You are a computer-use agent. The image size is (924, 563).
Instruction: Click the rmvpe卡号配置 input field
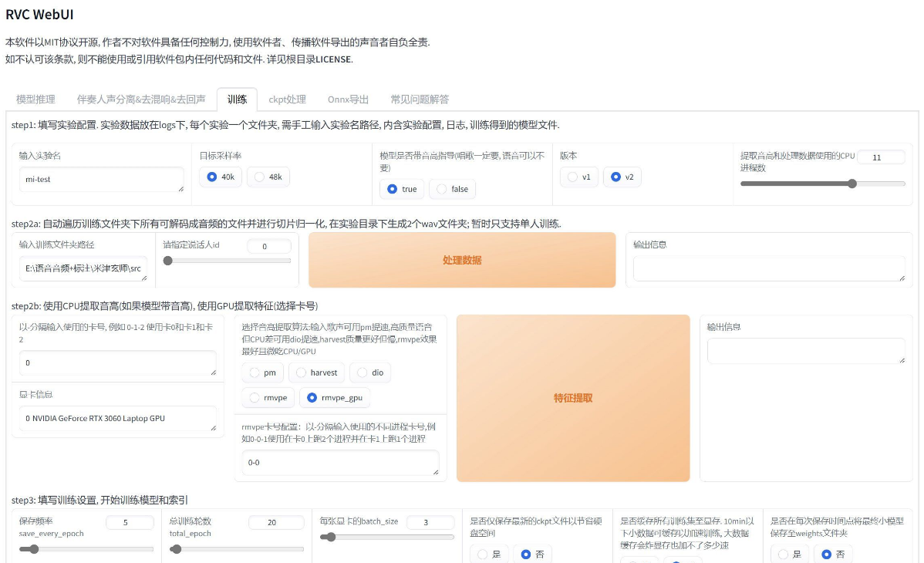pyautogui.click(x=339, y=463)
